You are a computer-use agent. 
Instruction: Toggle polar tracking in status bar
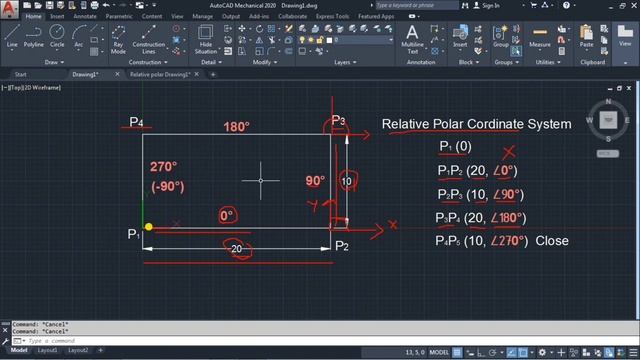pos(492,352)
